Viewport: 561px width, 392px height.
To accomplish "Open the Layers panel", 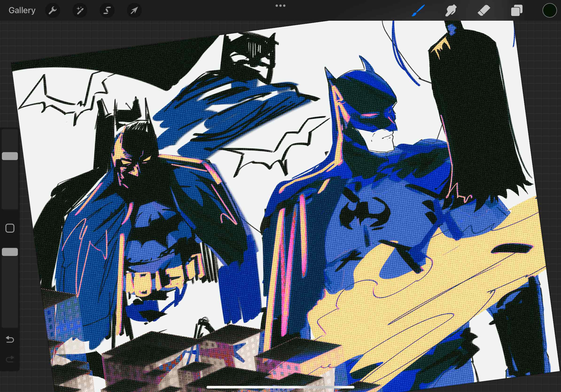I will point(517,11).
